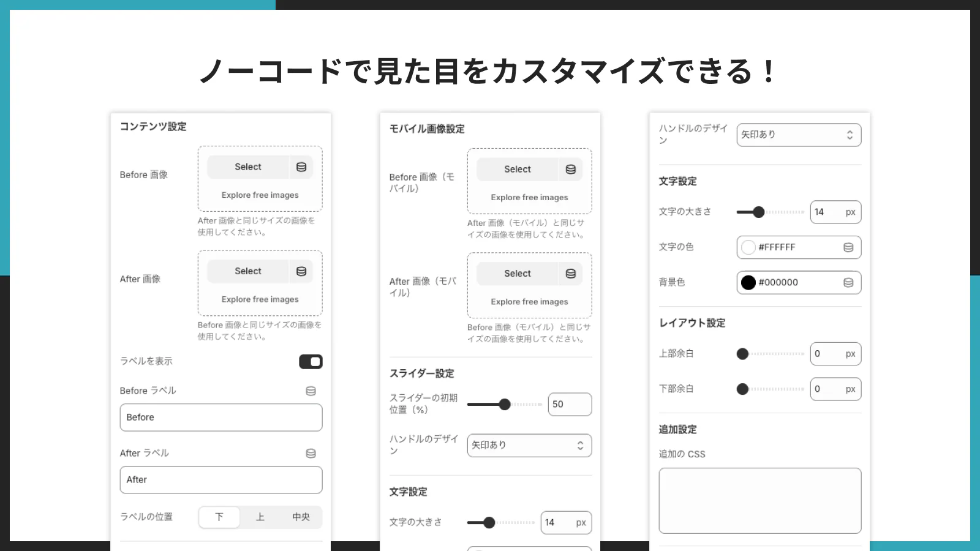The height and width of the screenshot is (551, 980).
Task: Click Select for the After 画像
Action: pyautogui.click(x=247, y=271)
